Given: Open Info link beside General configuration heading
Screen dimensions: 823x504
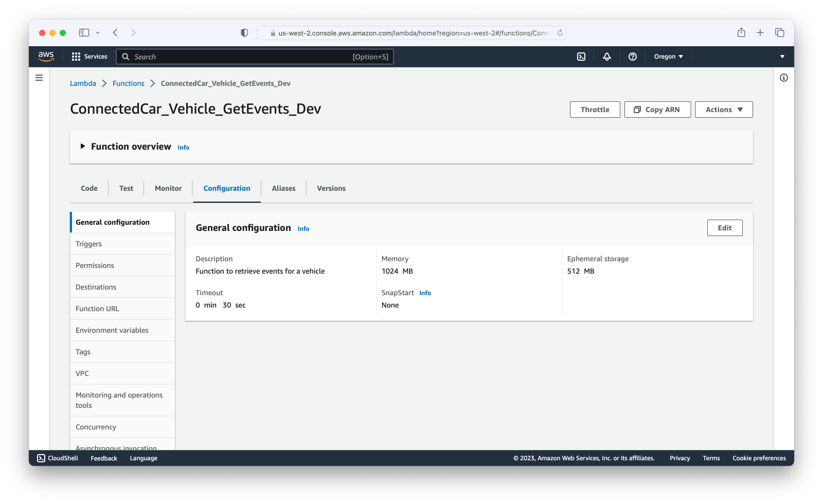Looking at the screenshot, I should coord(303,229).
